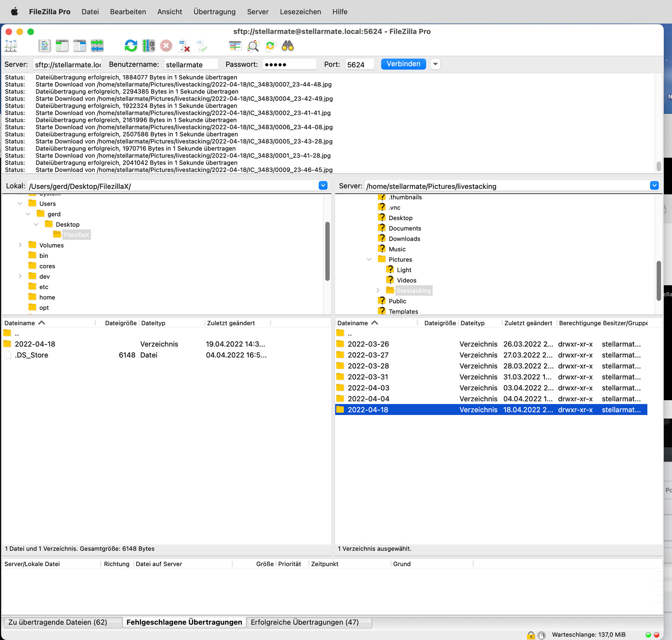
Task: Switch to Zu übertragende Dateien tab
Action: pyautogui.click(x=63, y=622)
